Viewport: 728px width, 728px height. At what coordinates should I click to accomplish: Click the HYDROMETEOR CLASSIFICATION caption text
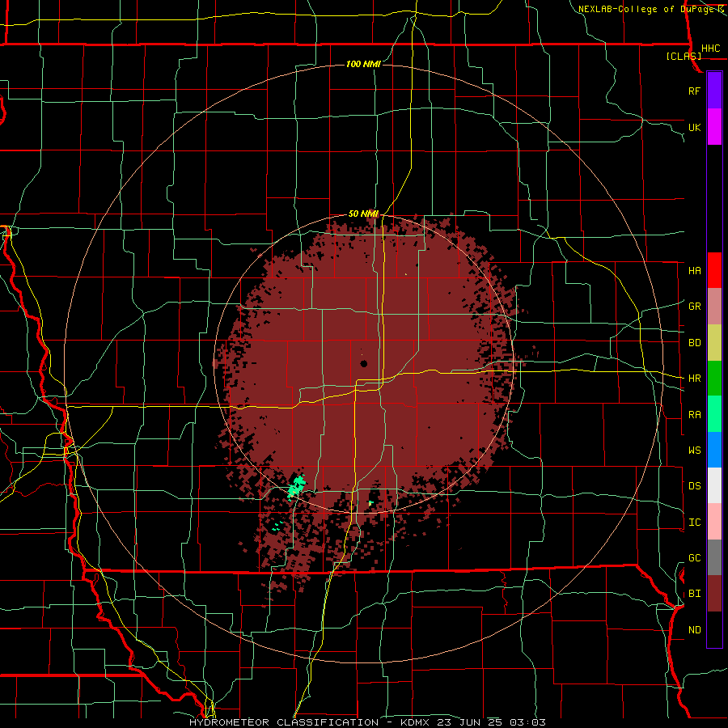[284, 722]
